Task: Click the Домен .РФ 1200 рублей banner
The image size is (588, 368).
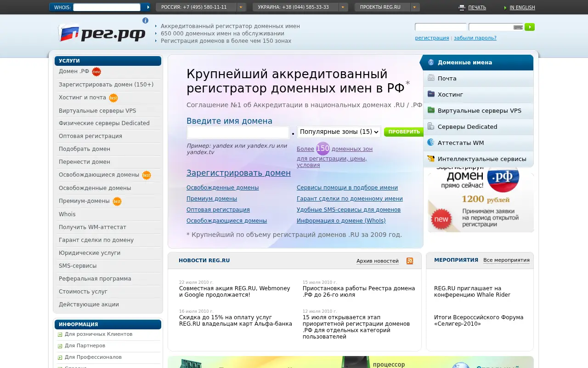Action: click(481, 200)
